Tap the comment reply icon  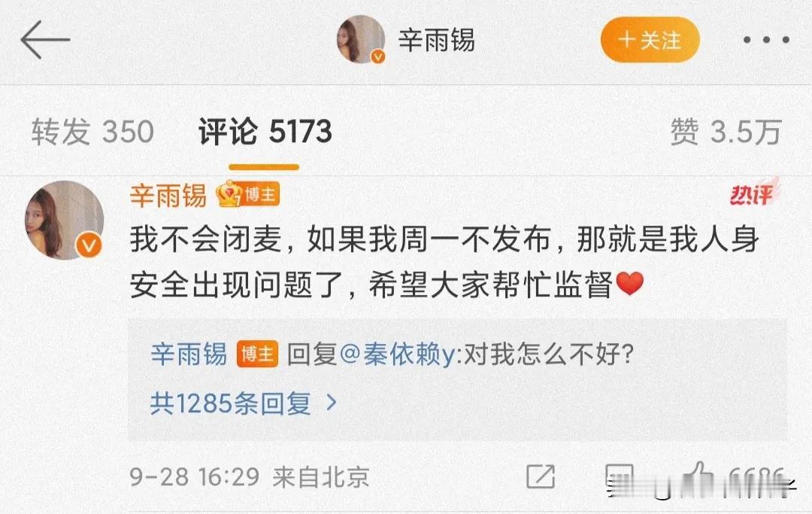(x=620, y=477)
